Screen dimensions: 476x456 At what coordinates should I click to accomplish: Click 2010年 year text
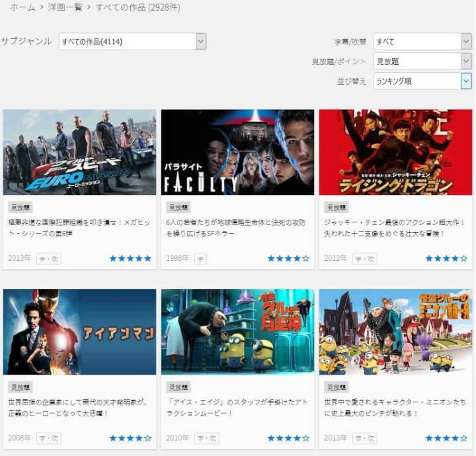point(178,437)
